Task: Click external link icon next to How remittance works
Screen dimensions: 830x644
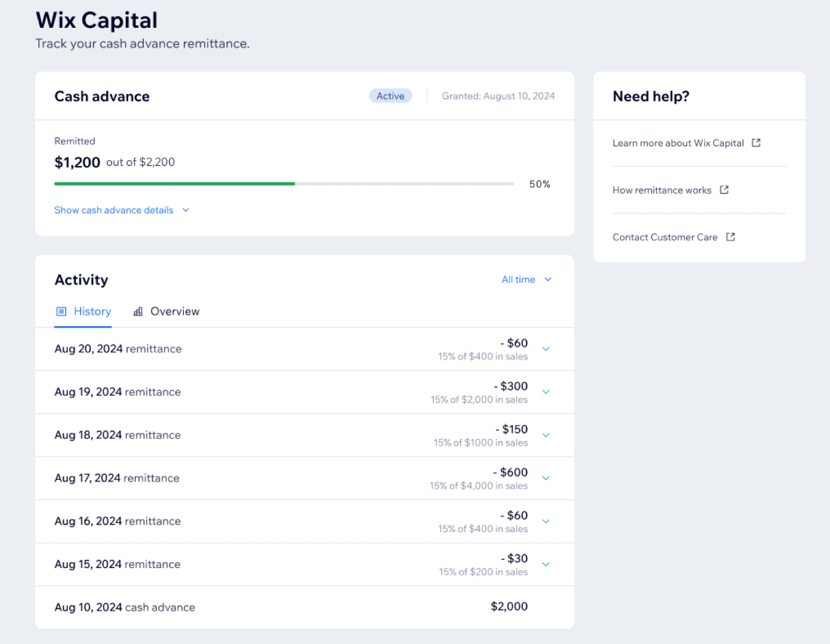Action: (x=724, y=190)
